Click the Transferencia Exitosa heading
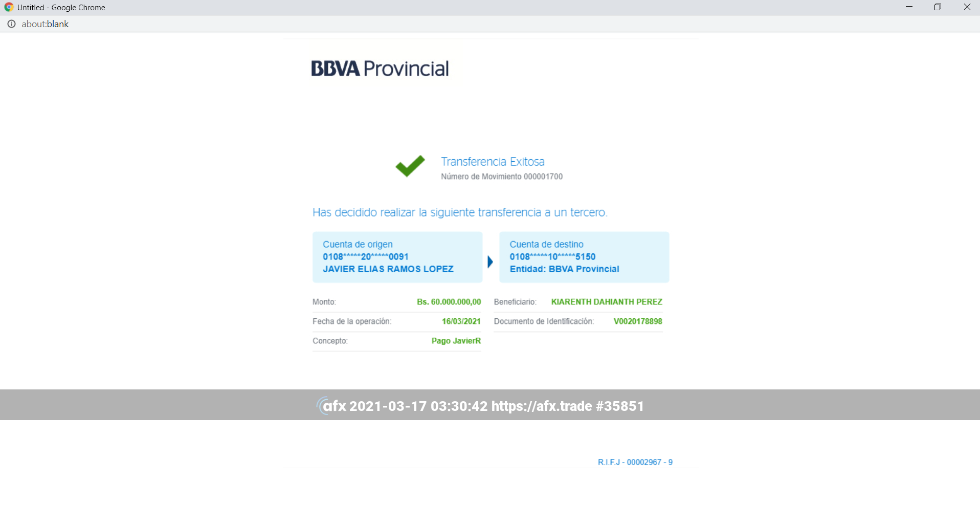 pos(493,162)
